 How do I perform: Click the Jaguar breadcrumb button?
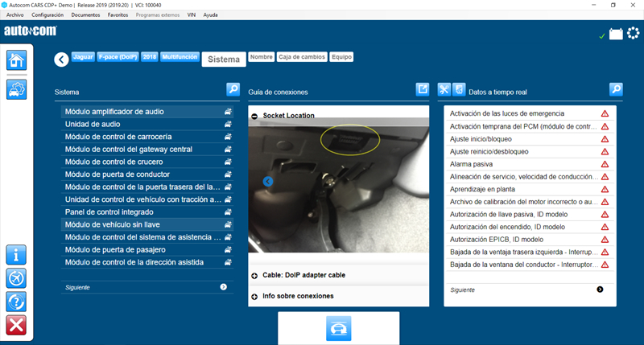click(x=83, y=57)
